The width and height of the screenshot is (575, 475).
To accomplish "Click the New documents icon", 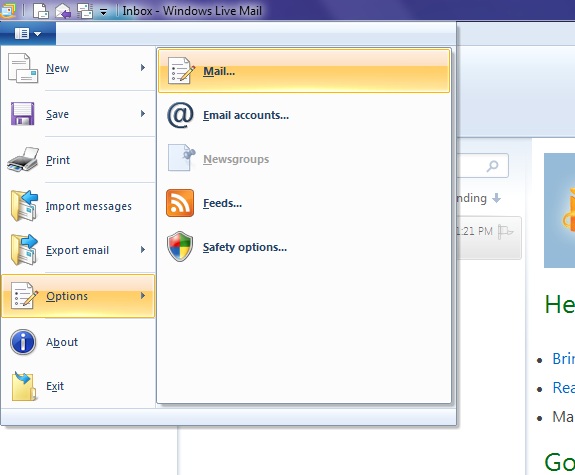I will click(23, 68).
